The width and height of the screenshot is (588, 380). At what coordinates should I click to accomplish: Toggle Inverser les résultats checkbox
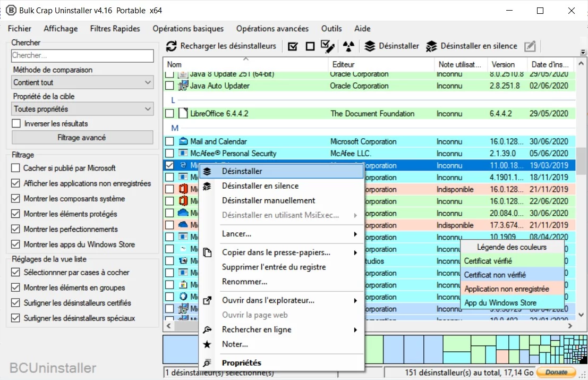coord(16,123)
